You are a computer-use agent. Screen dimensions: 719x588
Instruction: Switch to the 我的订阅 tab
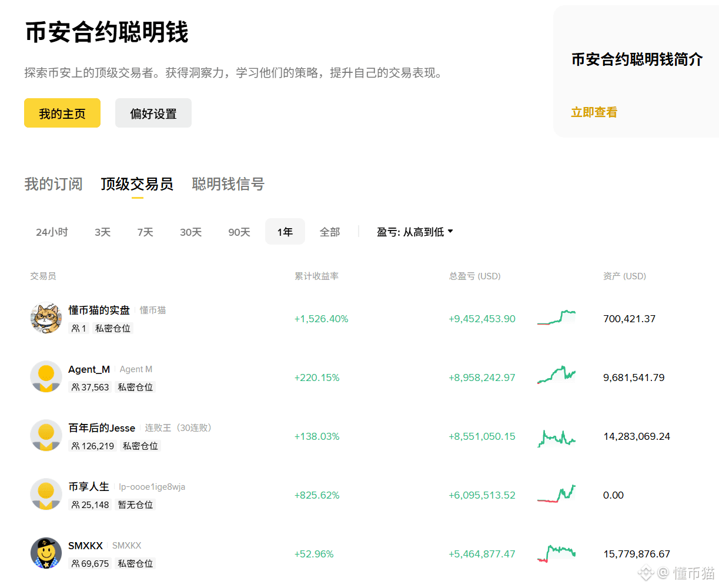click(x=53, y=184)
